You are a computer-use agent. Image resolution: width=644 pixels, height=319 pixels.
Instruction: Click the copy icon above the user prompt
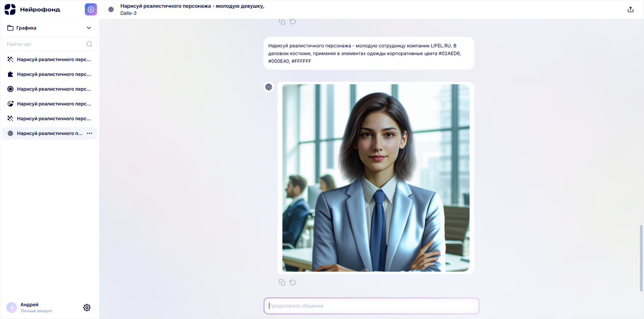coord(282,21)
